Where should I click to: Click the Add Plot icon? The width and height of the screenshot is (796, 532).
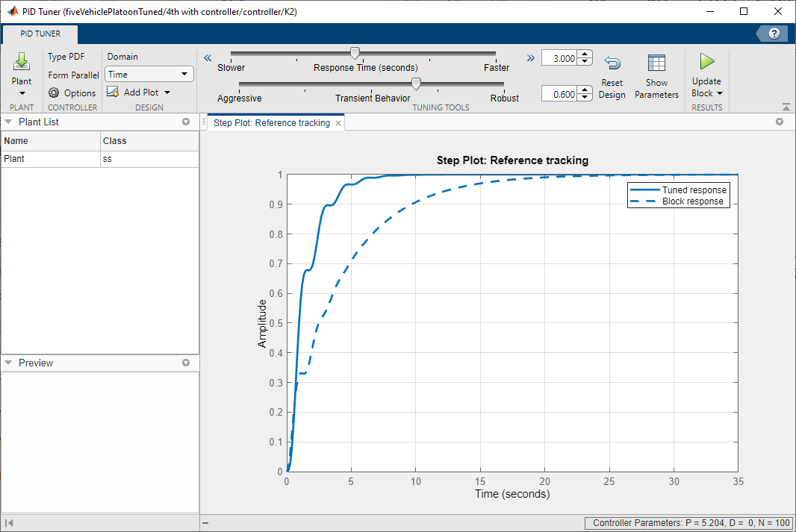pos(113,92)
